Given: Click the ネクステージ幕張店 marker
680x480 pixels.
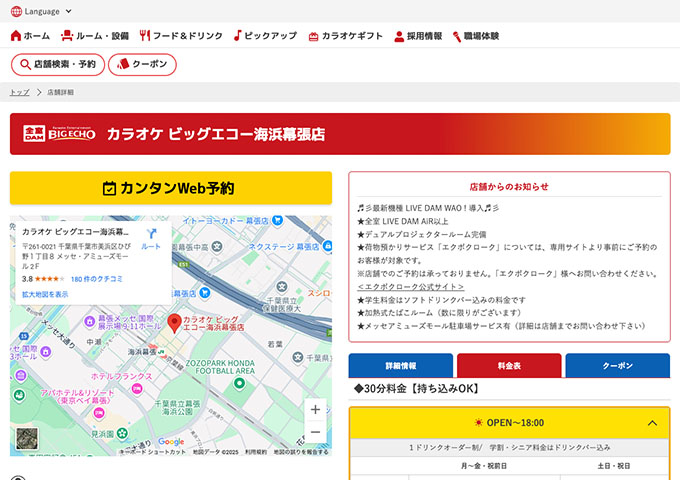Looking at the screenshot, I should [x=327, y=246].
